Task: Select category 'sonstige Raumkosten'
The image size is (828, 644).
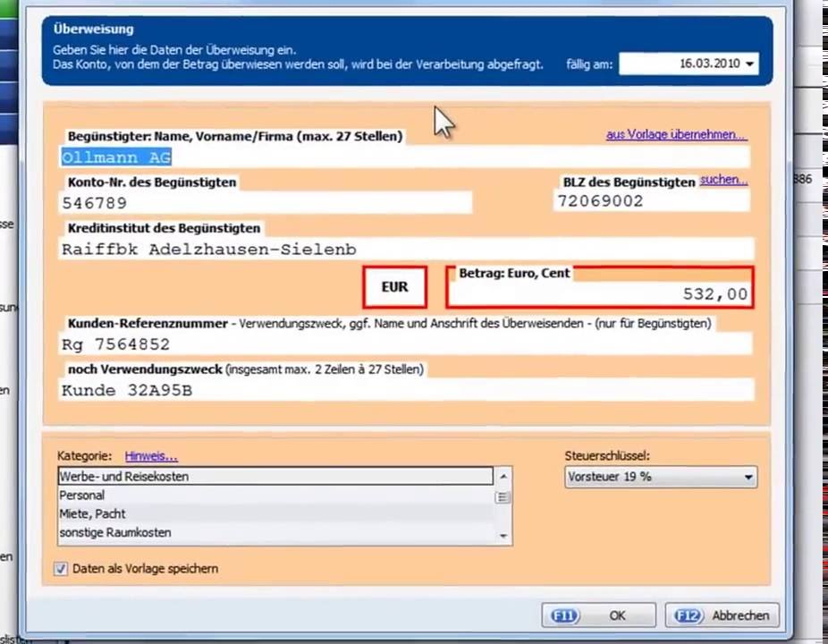Action: click(275, 532)
